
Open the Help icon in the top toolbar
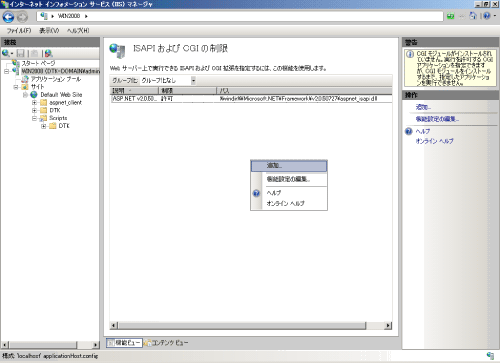click(x=487, y=16)
